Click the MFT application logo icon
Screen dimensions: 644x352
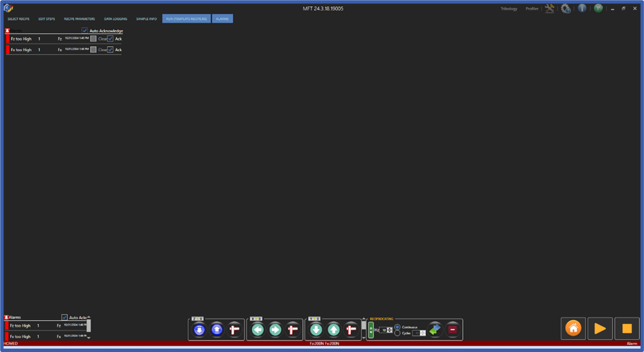pyautogui.click(x=8, y=9)
